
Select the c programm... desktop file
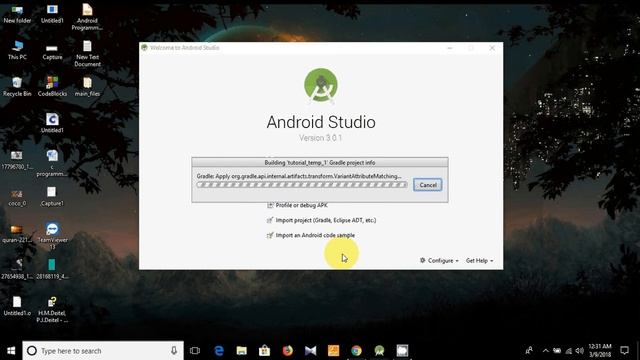tap(52, 163)
